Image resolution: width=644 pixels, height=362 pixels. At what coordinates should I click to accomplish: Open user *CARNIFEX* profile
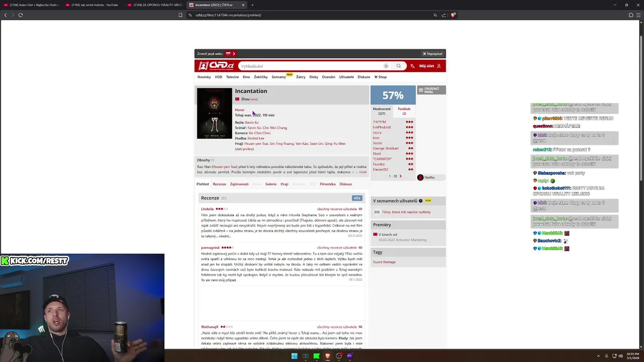(382, 159)
